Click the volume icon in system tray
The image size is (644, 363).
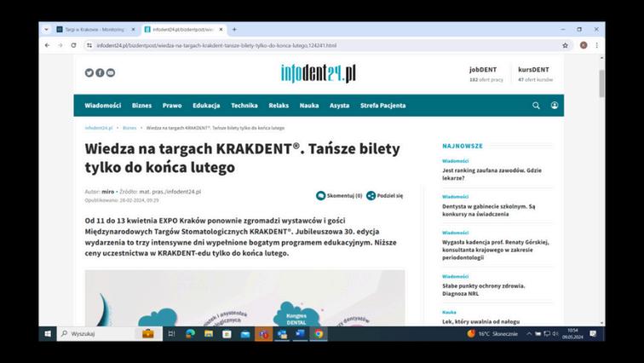(555, 334)
